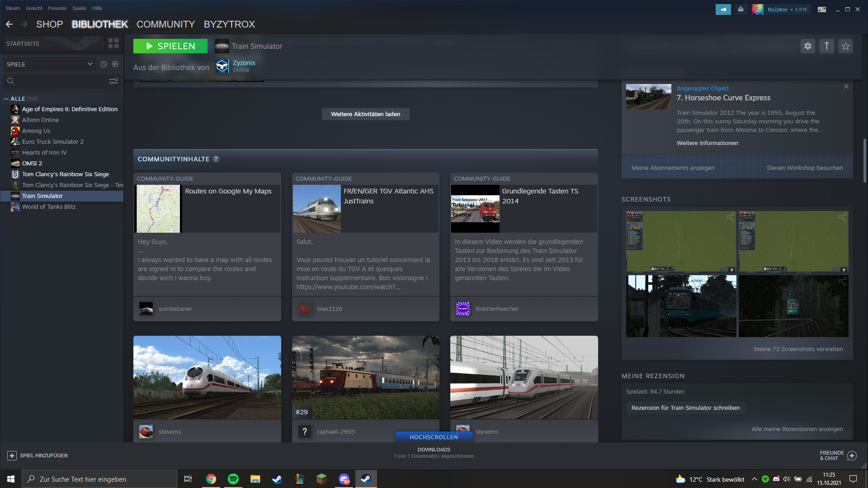868x488 pixels.
Task: Click the Steam announcements megaphone icon
Action: pyautogui.click(x=723, y=9)
